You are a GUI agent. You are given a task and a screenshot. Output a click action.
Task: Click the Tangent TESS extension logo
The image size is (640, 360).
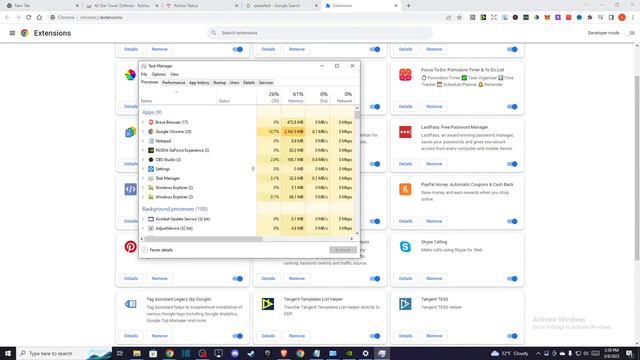click(x=405, y=304)
